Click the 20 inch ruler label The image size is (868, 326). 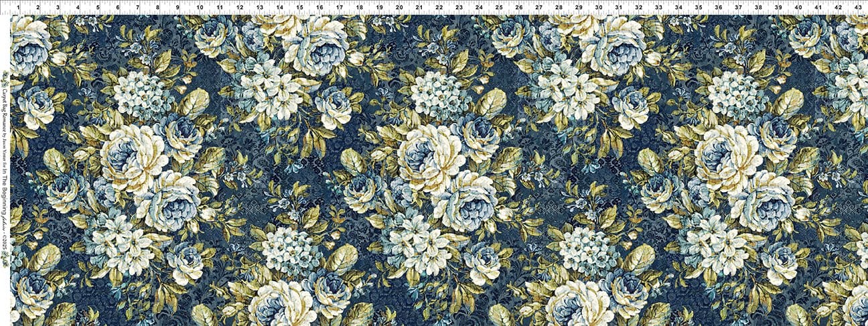pyautogui.click(x=399, y=7)
